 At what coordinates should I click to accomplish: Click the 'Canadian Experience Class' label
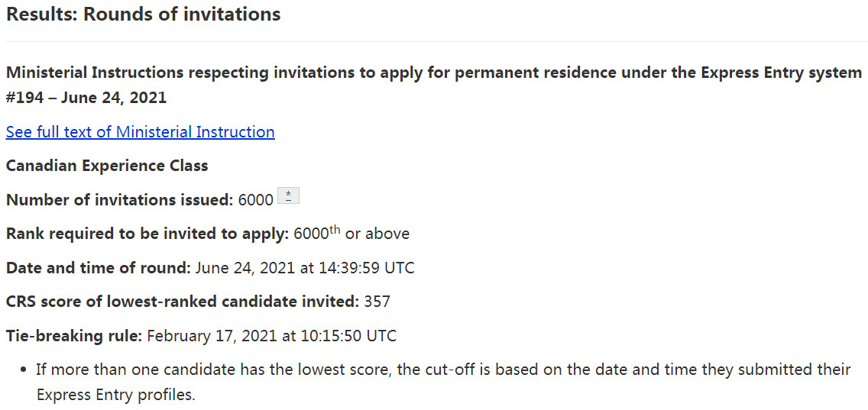tap(107, 166)
